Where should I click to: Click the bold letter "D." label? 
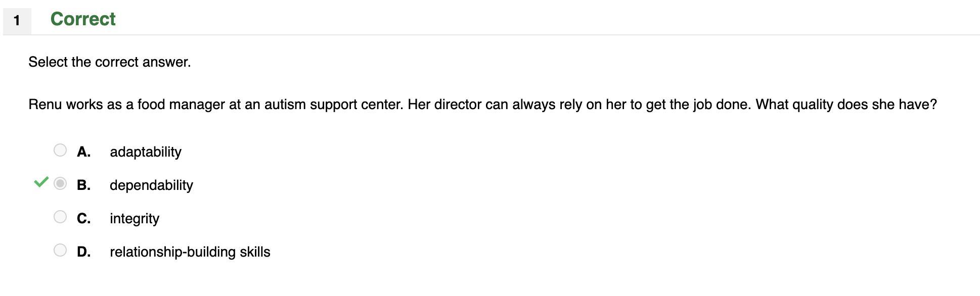(84, 252)
